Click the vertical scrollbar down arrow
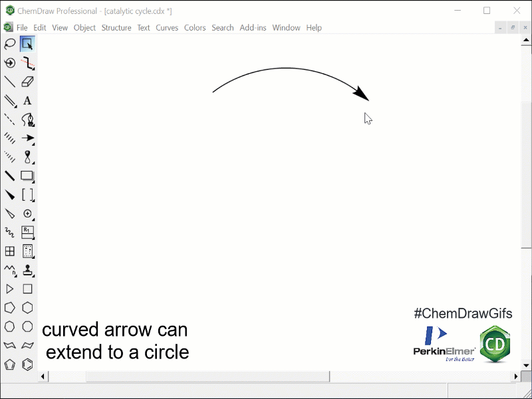532x399 pixels. (526, 365)
